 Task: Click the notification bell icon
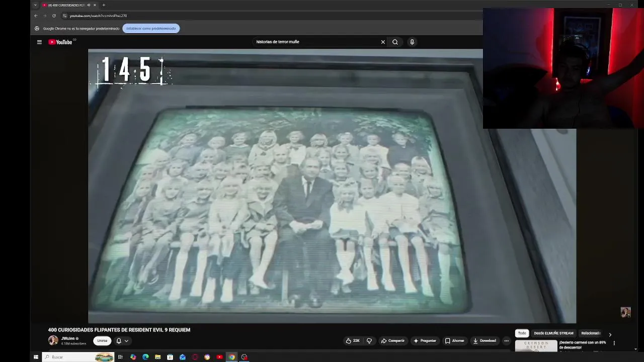119,341
